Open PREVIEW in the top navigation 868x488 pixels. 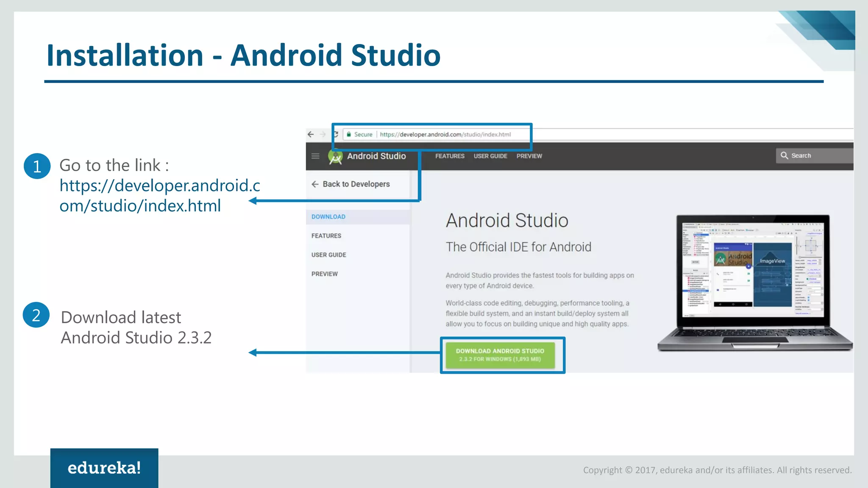(529, 156)
